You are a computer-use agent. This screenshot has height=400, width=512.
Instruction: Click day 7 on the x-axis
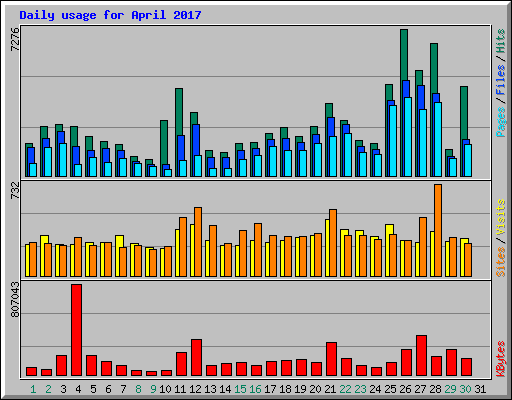[x=123, y=389]
